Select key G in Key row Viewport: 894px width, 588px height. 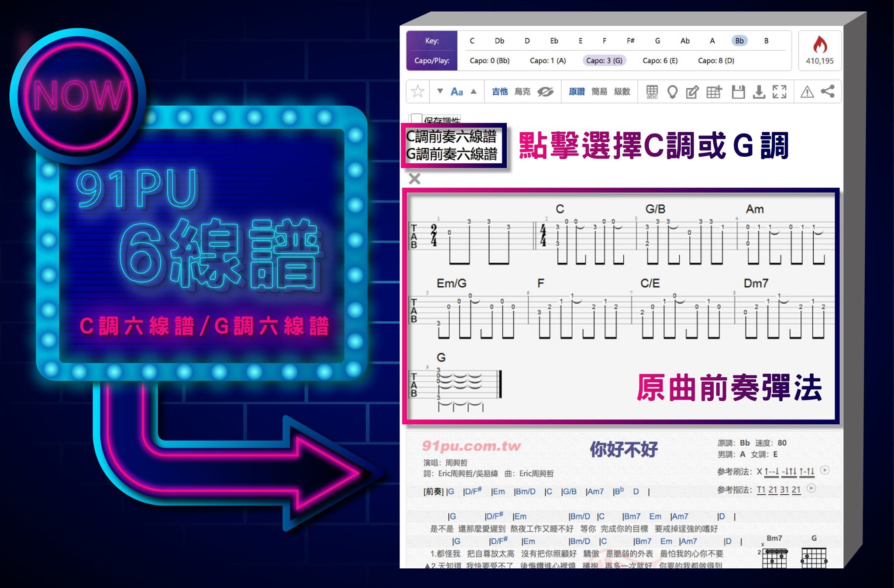click(x=657, y=41)
